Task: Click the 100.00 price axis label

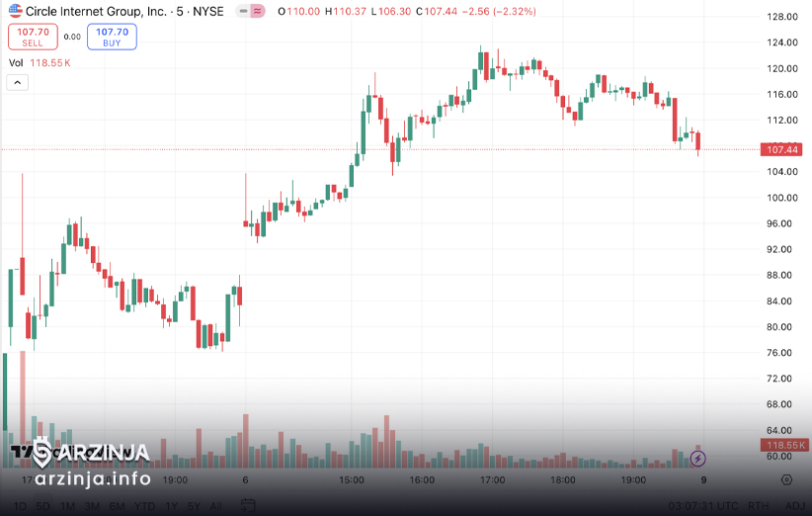Action: pyautogui.click(x=782, y=198)
